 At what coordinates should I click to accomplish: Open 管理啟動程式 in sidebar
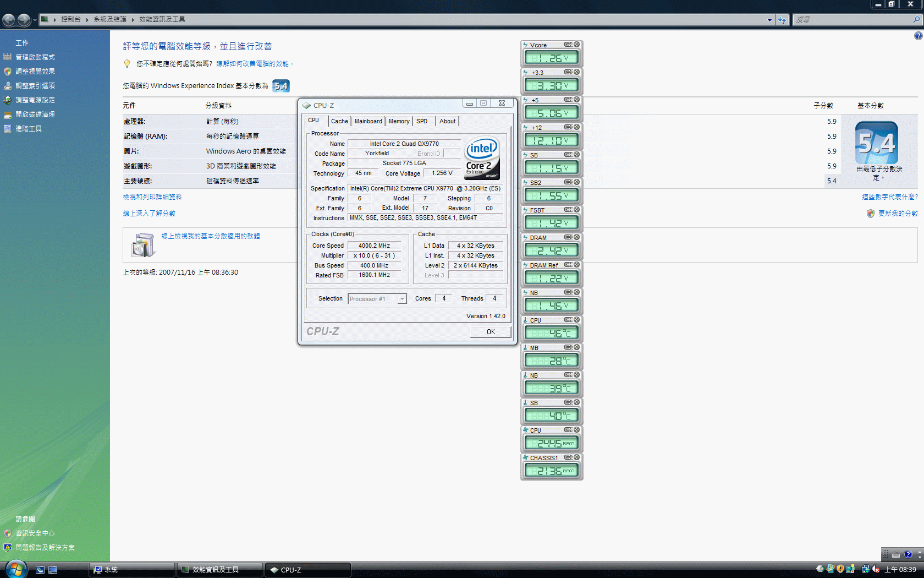(35, 57)
